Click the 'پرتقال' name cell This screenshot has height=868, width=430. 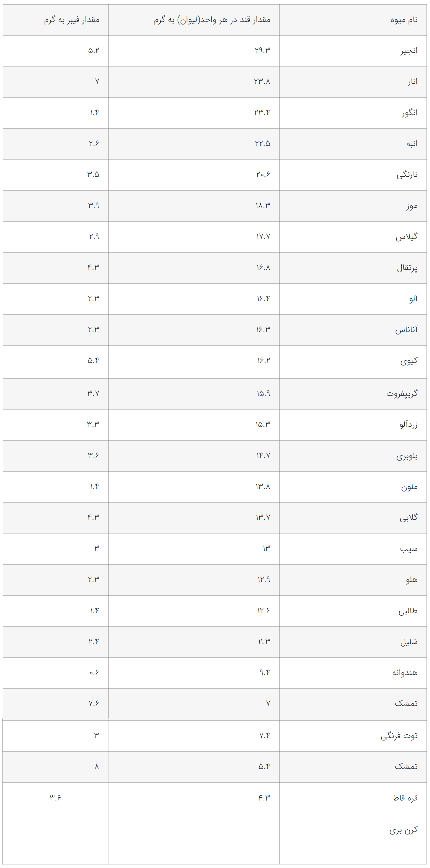coord(407,268)
